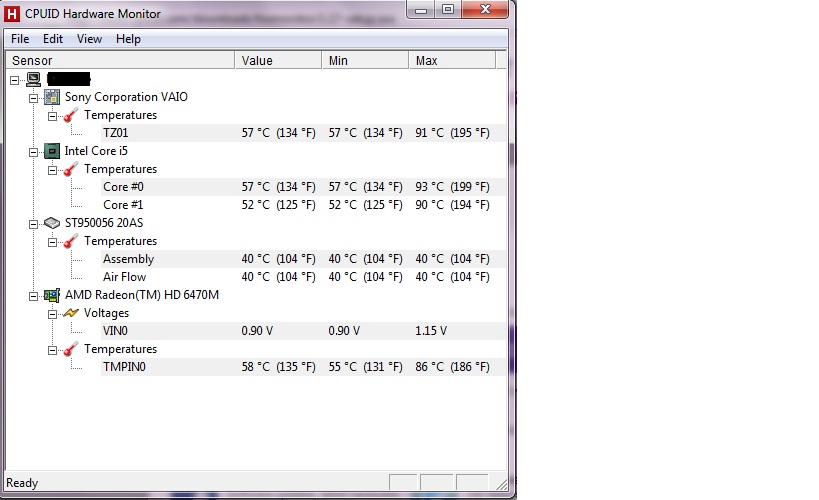Click the Value column header

[278, 61]
